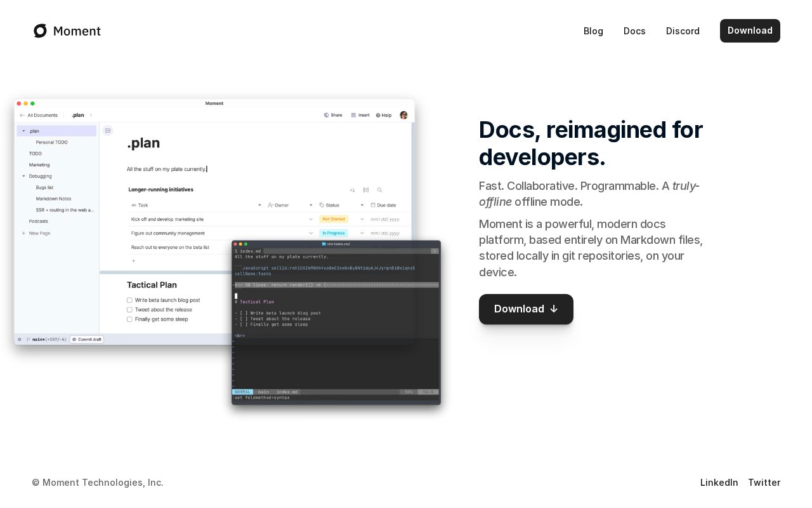This screenshot has height=508, width=812.
Task: Go to Discord from the top navigation
Action: 683,31
